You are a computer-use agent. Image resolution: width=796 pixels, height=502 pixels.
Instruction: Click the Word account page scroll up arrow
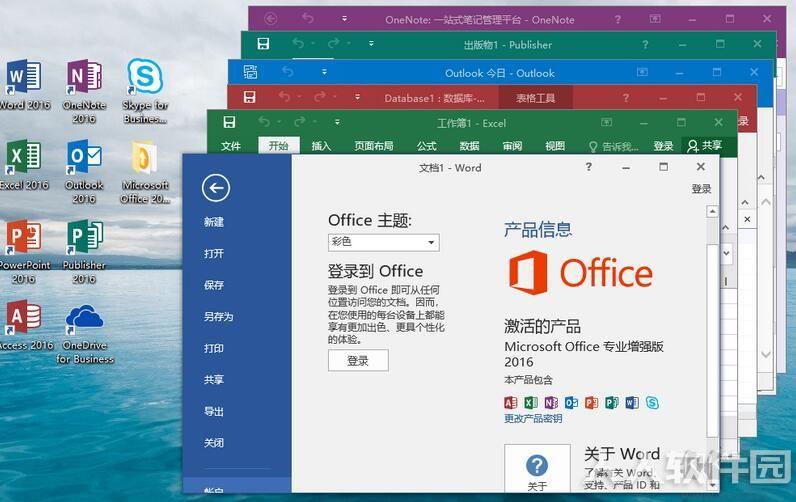click(712, 211)
